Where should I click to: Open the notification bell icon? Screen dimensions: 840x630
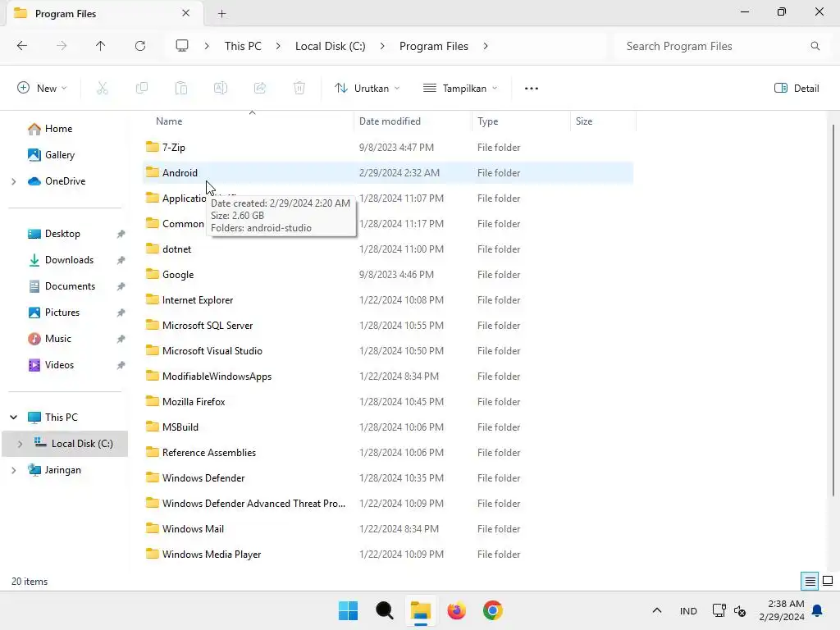pyautogui.click(x=818, y=610)
